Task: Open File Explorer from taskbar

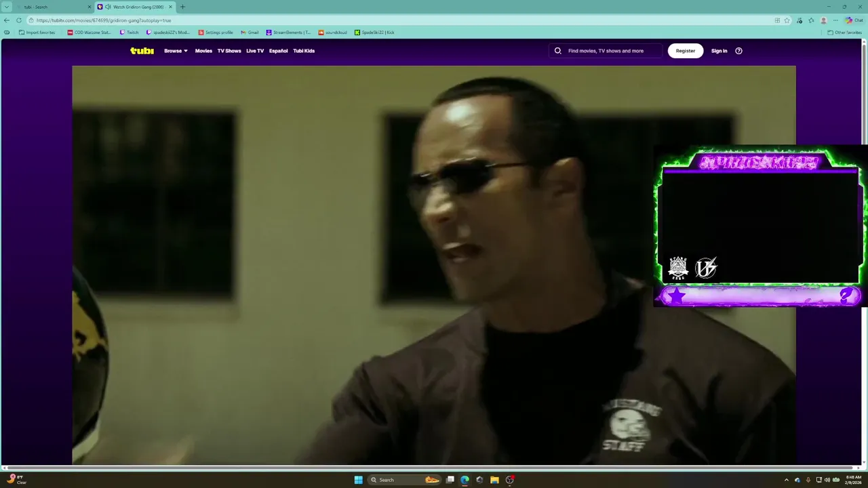Action: tap(494, 480)
